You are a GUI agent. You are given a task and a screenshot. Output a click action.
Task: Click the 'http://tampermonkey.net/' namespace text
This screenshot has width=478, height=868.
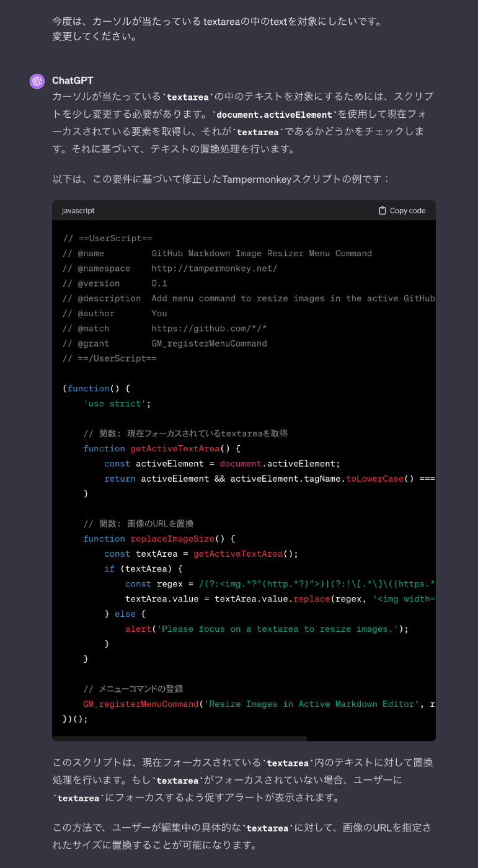tap(214, 268)
